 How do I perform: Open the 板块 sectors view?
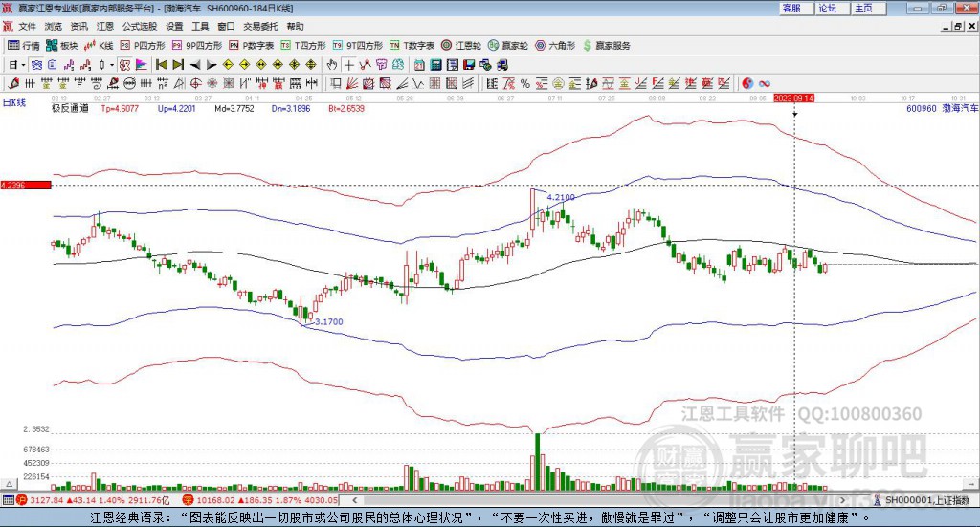(x=62, y=46)
